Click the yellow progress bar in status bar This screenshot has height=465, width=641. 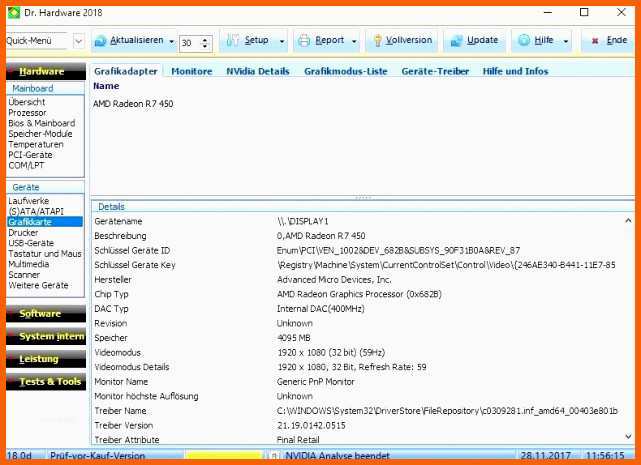tap(223, 455)
